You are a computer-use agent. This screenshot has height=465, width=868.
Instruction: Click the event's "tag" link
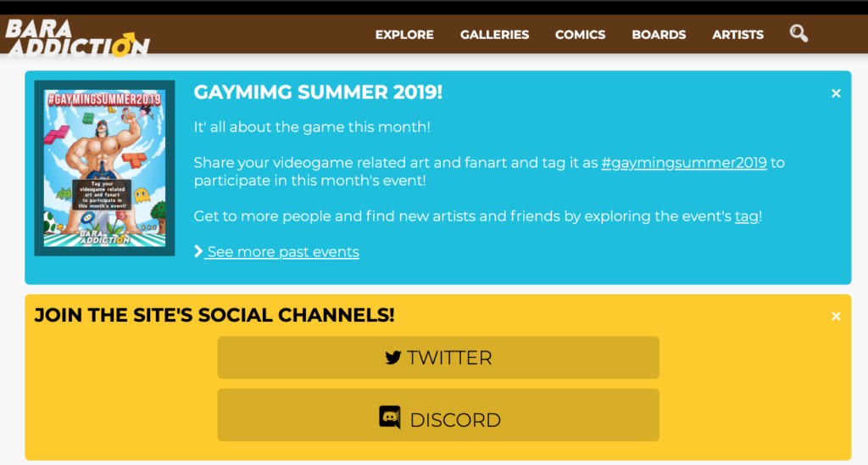746,216
